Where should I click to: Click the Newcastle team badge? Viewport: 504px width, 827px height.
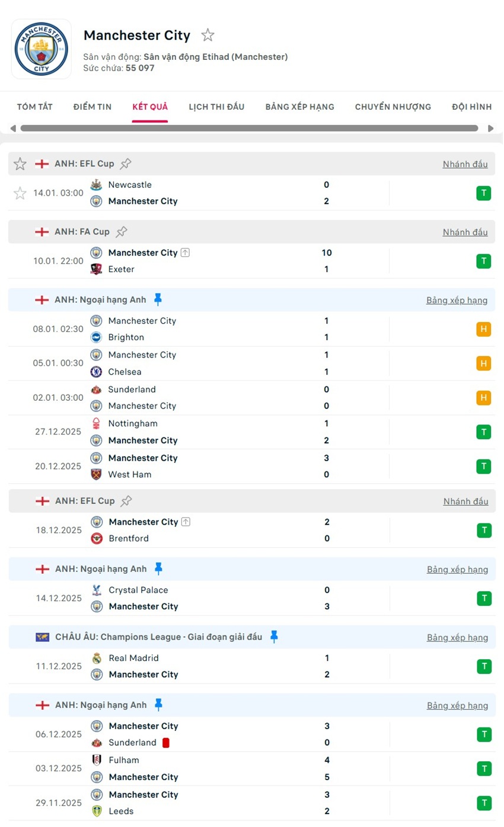point(96,184)
